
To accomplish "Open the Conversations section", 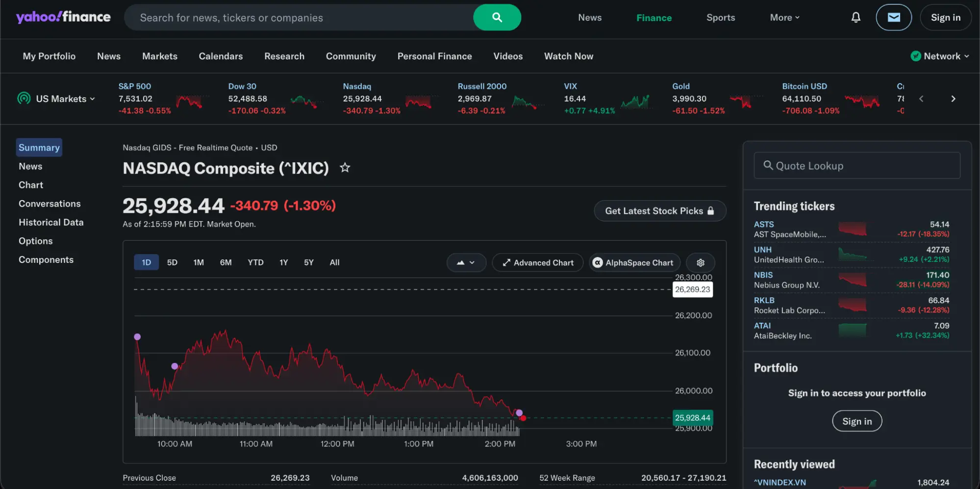I will [50, 204].
